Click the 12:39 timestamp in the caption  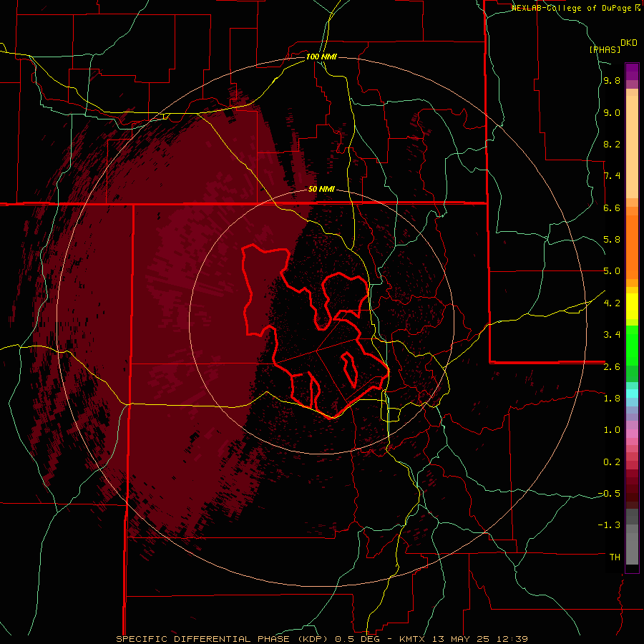pyautogui.click(x=512, y=639)
